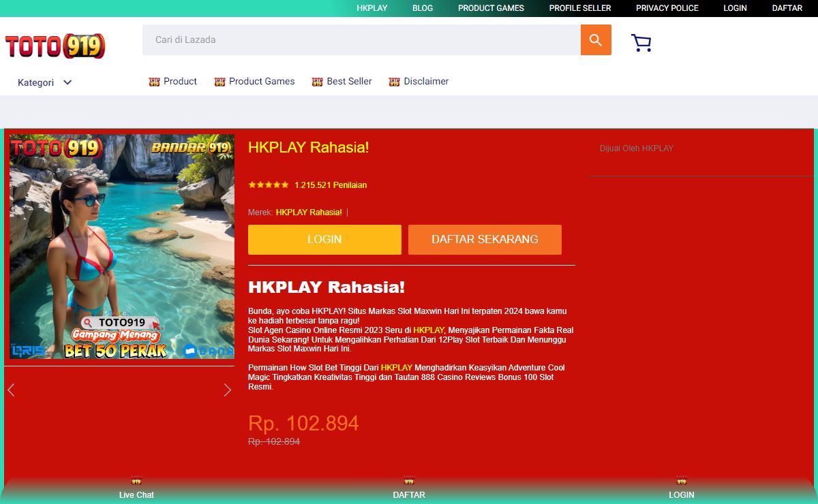The height and width of the screenshot is (504, 818).
Task: Click the icon beside Disclaimer link
Action: [394, 82]
